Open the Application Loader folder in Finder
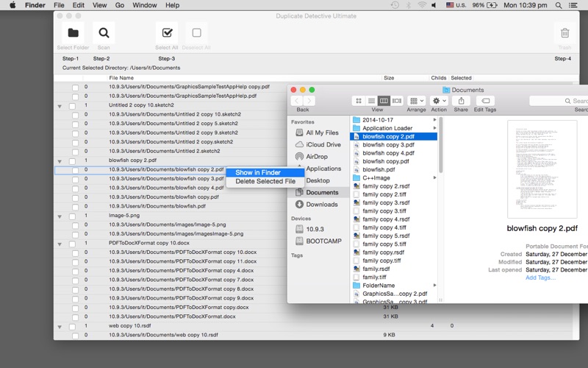Screen dimensions: 588x368 pyautogui.click(x=387, y=128)
